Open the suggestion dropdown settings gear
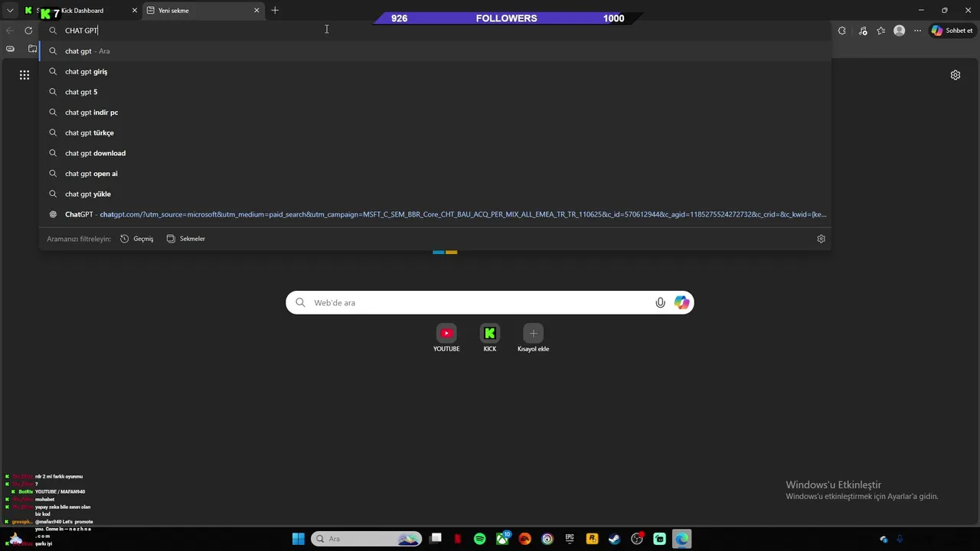This screenshot has height=551, width=980. coord(821,239)
